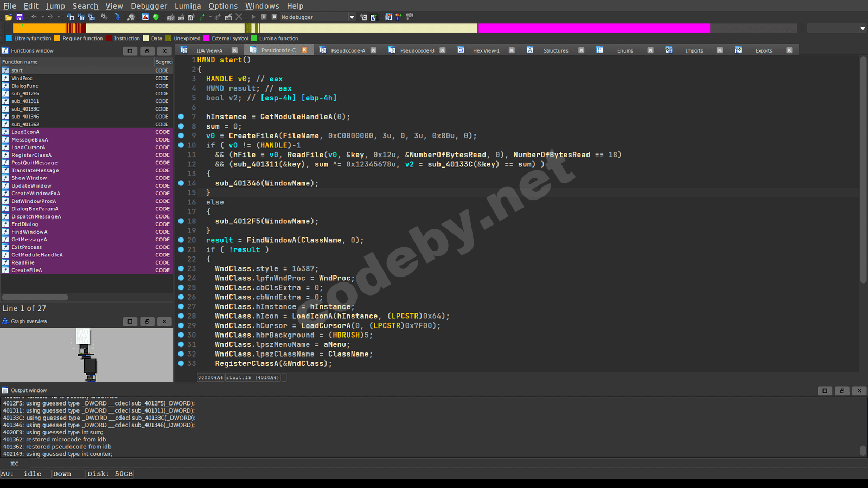This screenshot has height=488, width=868.
Task: Toggle breakpoint dot on line 20
Action: point(181,240)
